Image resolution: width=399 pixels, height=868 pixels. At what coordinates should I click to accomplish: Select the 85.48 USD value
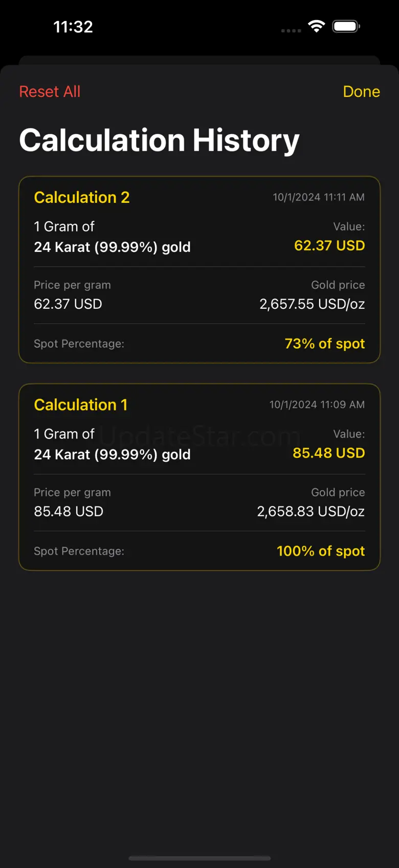click(328, 453)
